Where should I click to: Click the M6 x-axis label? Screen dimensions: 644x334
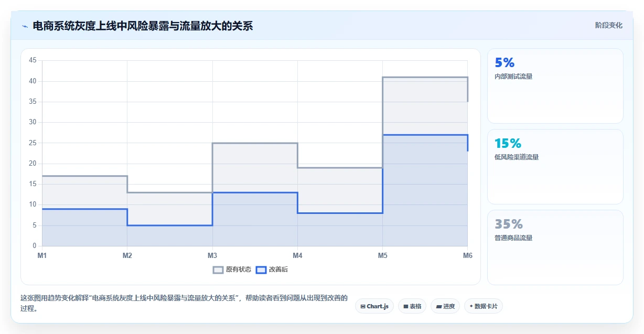467,255
